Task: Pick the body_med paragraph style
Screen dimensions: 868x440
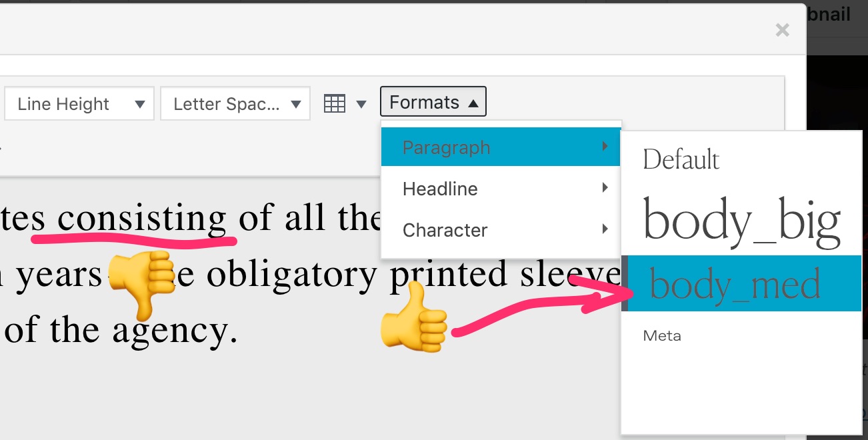Action: click(735, 285)
